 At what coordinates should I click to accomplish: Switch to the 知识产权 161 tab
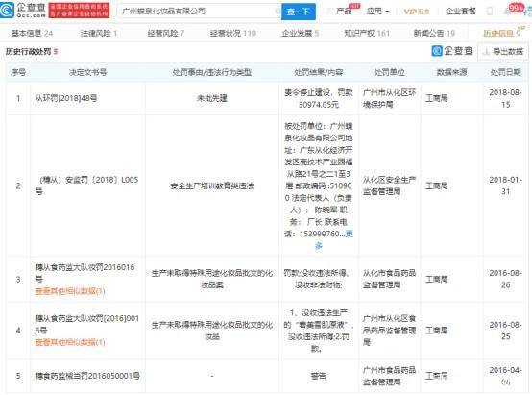pyautogui.click(x=367, y=33)
